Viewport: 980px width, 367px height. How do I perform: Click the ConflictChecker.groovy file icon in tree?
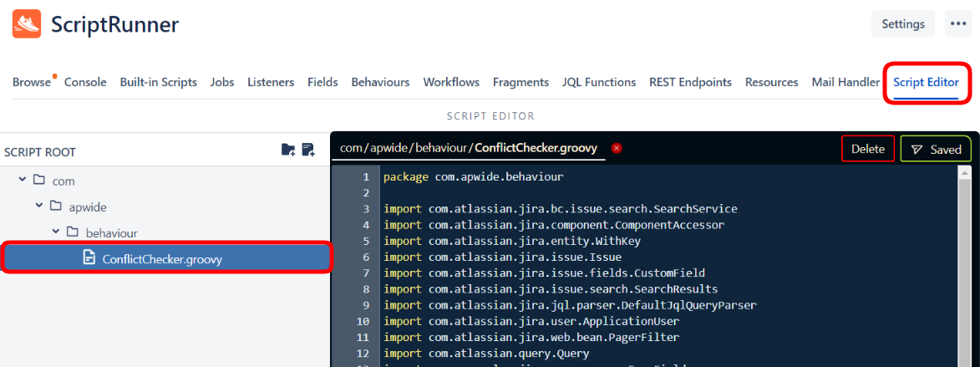tap(89, 259)
